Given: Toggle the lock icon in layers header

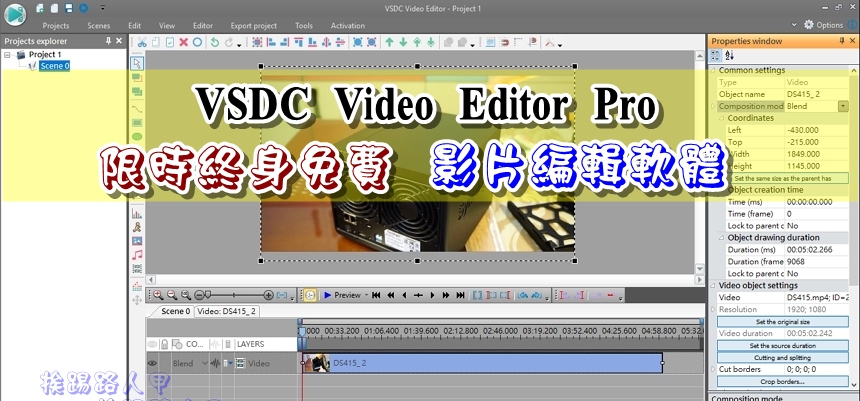Looking at the screenshot, I should tap(164, 344).
